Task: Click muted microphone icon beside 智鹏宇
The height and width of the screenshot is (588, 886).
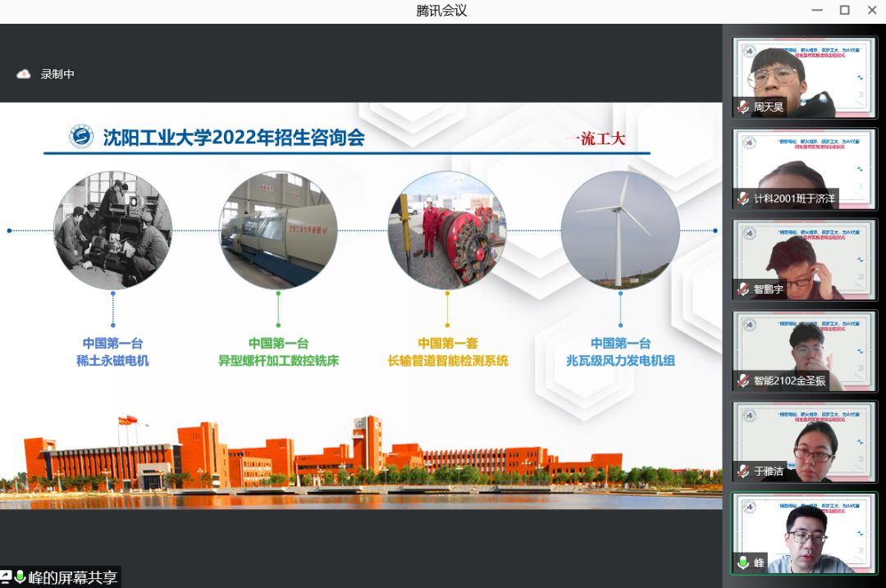Action: click(x=743, y=289)
